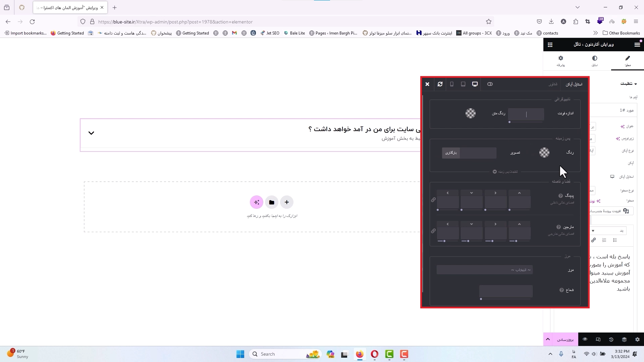
Task: Close the icon style popup panel
Action: (x=427, y=84)
